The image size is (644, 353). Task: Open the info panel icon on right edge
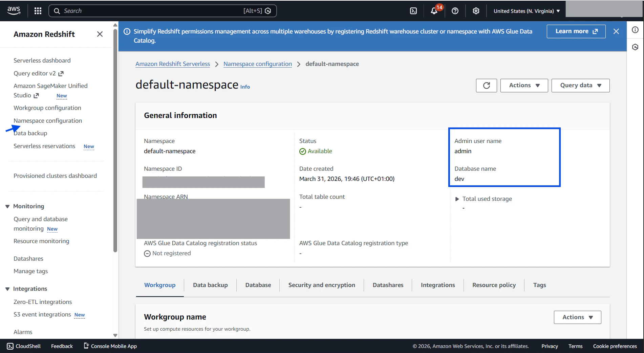(635, 30)
